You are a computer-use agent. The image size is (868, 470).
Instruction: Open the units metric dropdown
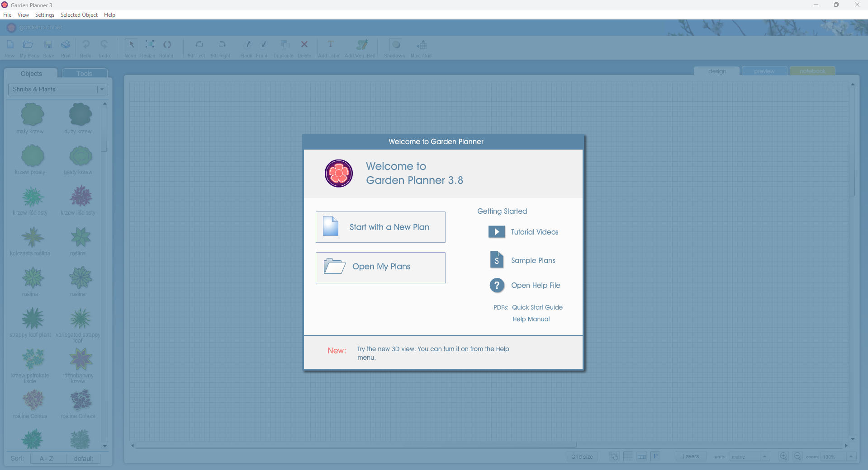tap(749, 457)
